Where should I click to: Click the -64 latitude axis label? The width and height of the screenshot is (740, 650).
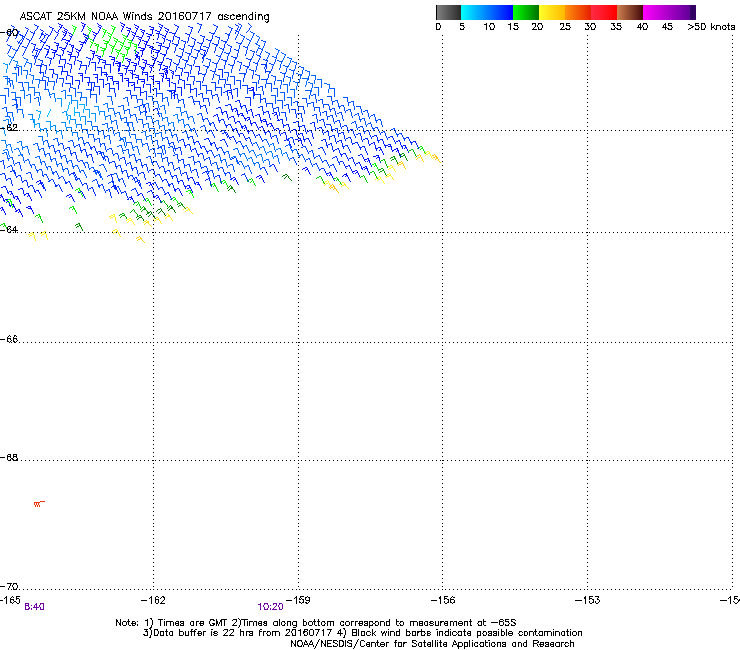pos(9,229)
